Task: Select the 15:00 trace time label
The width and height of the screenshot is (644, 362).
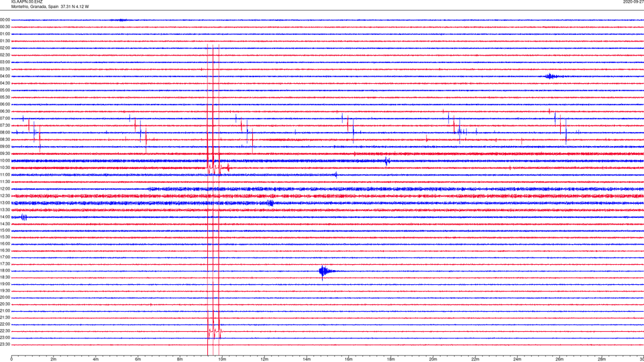Action: (x=5, y=231)
